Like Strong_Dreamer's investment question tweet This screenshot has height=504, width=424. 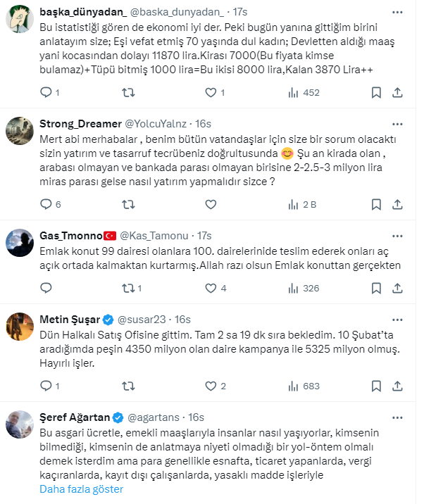point(211,204)
